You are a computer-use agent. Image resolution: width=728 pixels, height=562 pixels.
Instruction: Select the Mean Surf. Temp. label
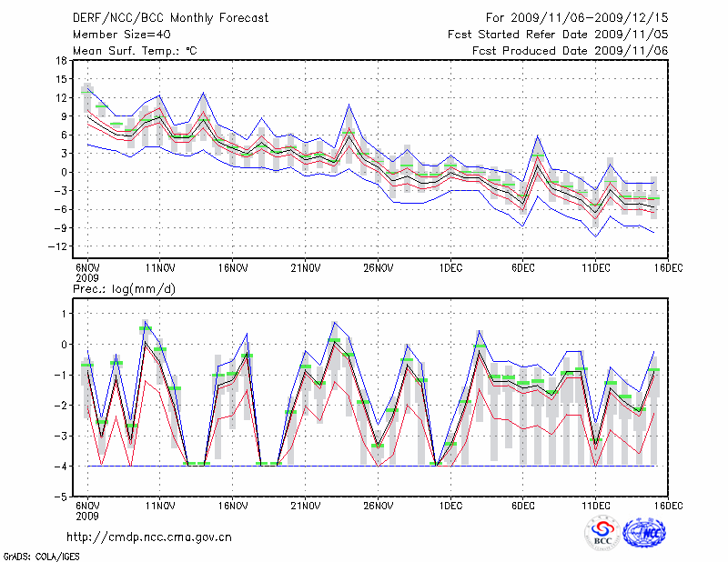coord(135,51)
